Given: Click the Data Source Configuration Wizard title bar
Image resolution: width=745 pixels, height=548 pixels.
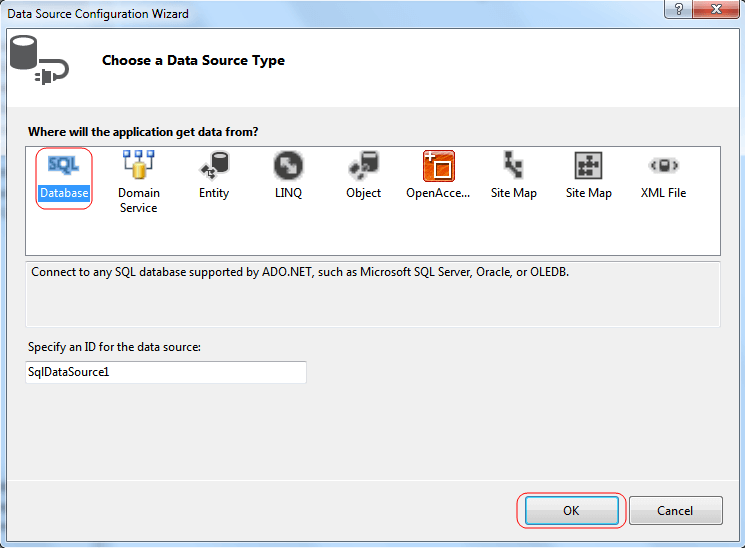Looking at the screenshot, I should click(300, 14).
